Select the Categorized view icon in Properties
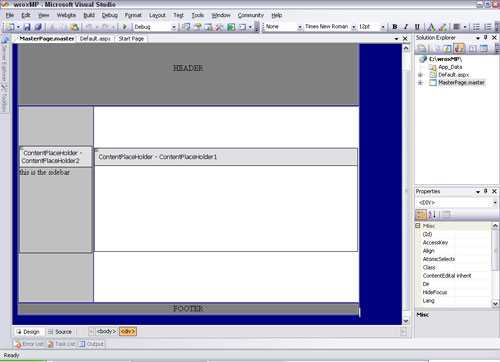 pos(421,214)
